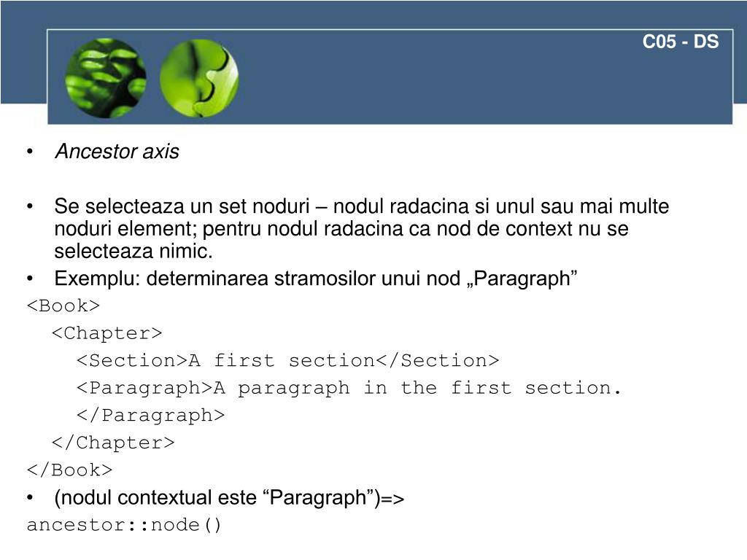747x560 pixels.
Task: Click the bullet before nodul contextual line
Action: 30,498
